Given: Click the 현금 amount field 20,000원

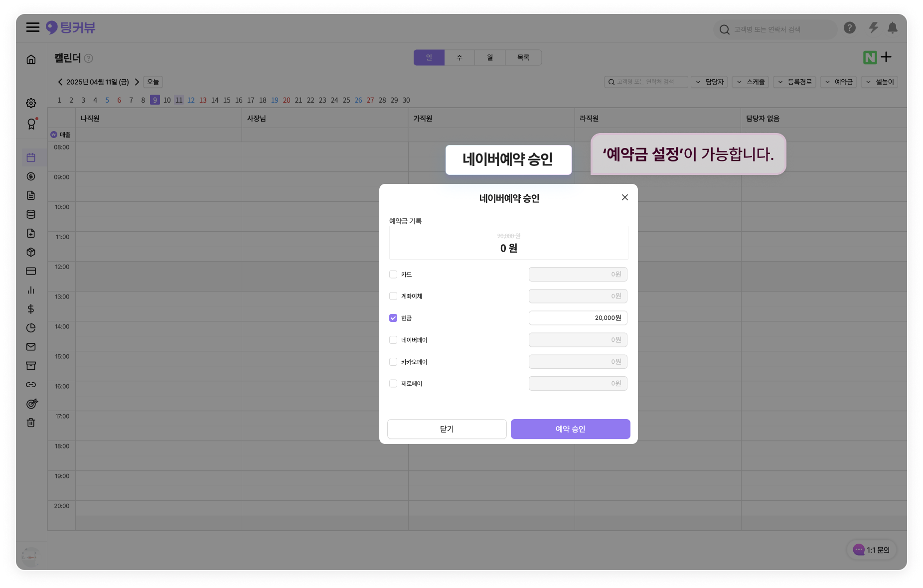Looking at the screenshot, I should click(578, 318).
